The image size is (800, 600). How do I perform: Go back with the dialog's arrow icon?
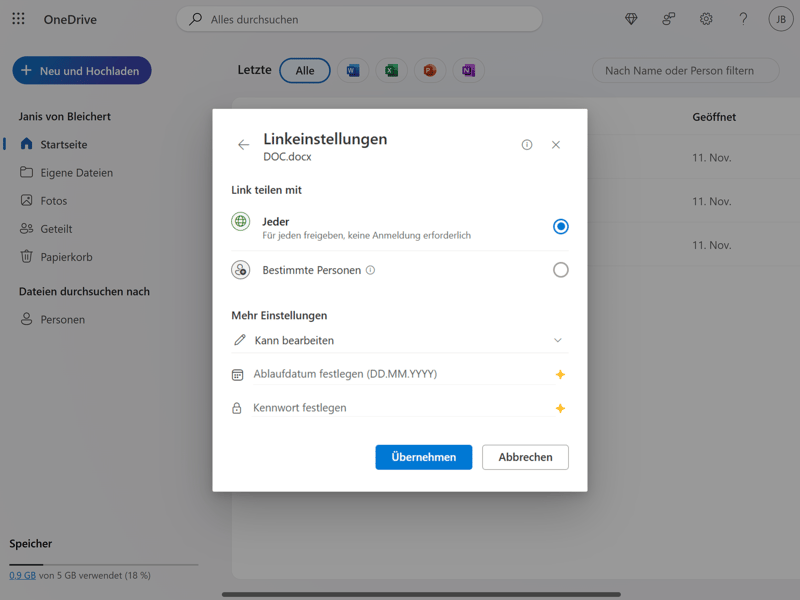coord(243,145)
